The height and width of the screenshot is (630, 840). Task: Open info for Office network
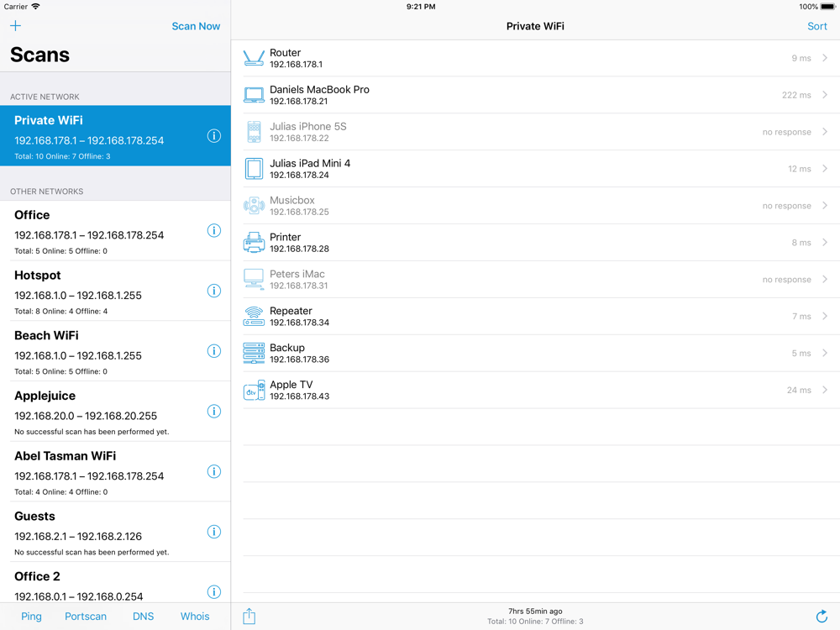pyautogui.click(x=213, y=230)
